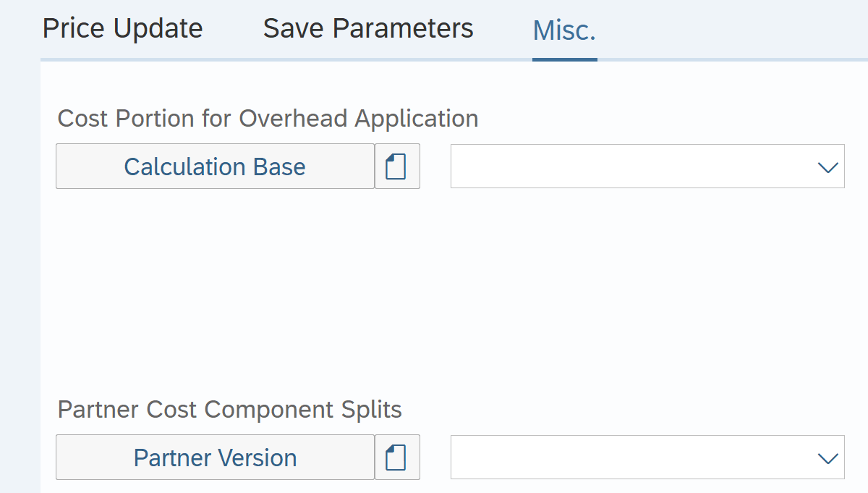
Task: Click the left margin strip beside the panel
Action: tap(20, 290)
